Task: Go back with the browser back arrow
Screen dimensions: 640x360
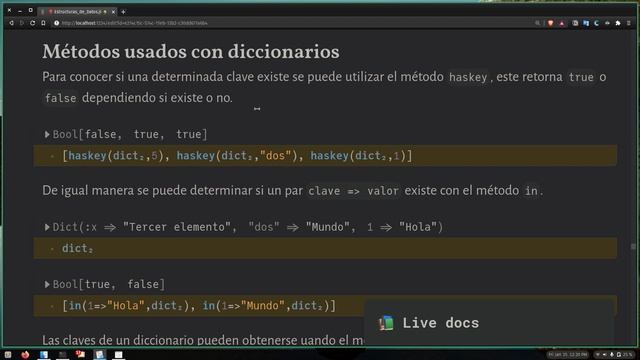Action: (x=11, y=23)
